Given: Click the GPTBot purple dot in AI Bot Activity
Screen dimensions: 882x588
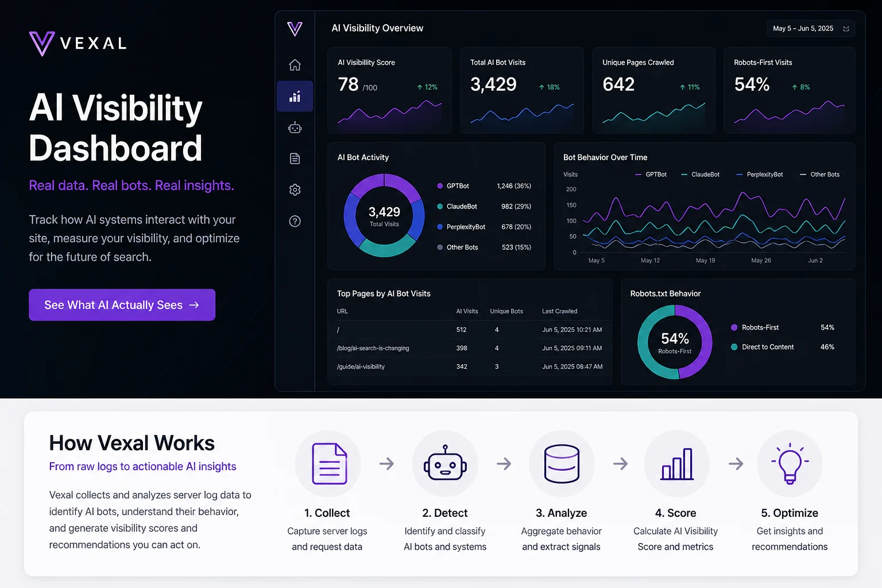Looking at the screenshot, I should tap(440, 186).
